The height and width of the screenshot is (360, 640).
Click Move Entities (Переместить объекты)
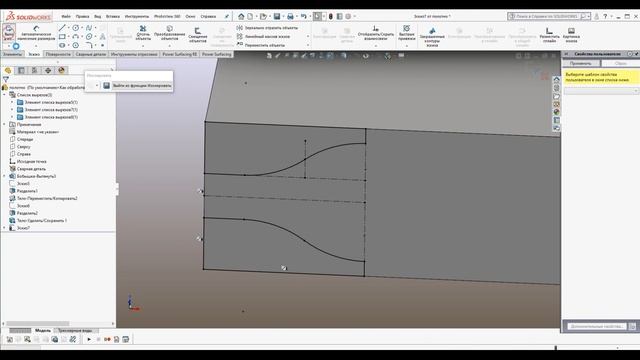click(261, 45)
